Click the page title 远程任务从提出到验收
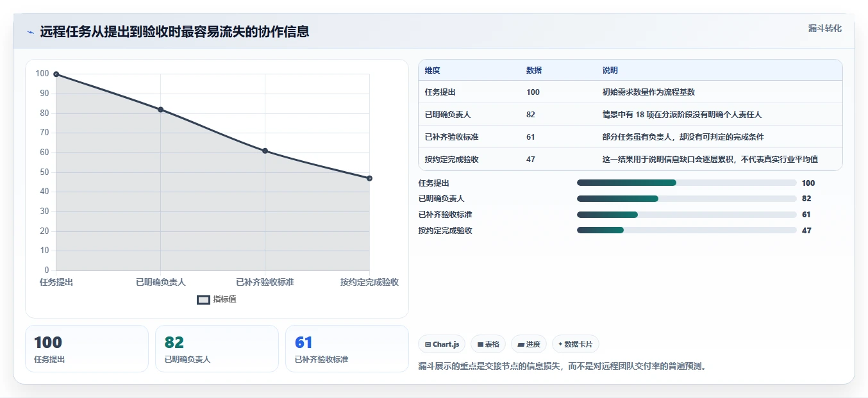Screen dimensions: 868x398 pos(174,32)
